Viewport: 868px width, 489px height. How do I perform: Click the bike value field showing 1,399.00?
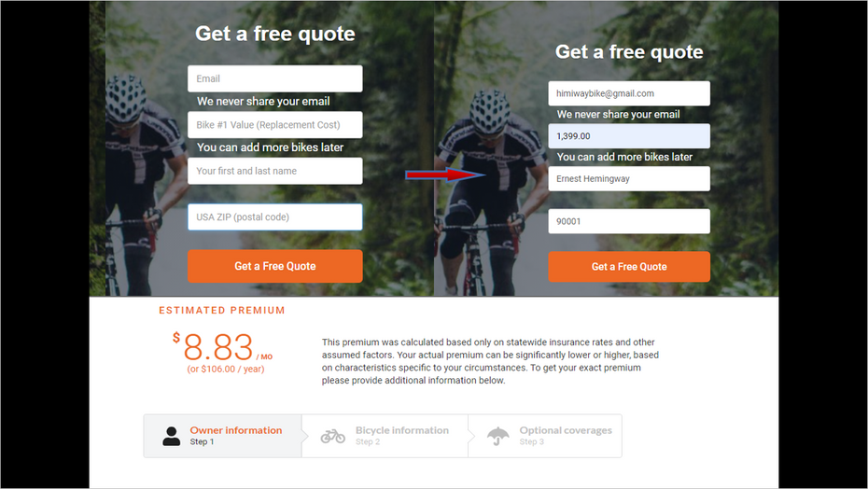(629, 136)
